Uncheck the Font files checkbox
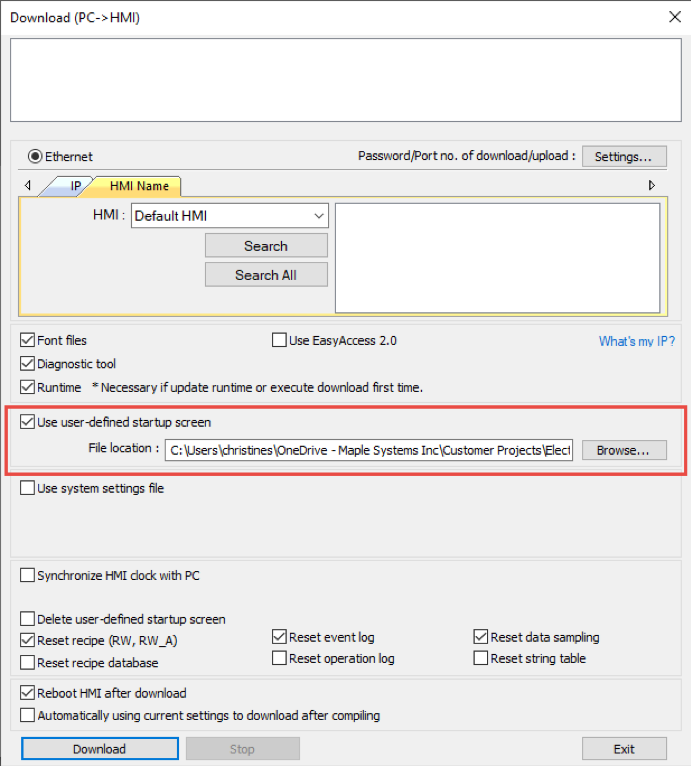This screenshot has width=691, height=766. 28,341
